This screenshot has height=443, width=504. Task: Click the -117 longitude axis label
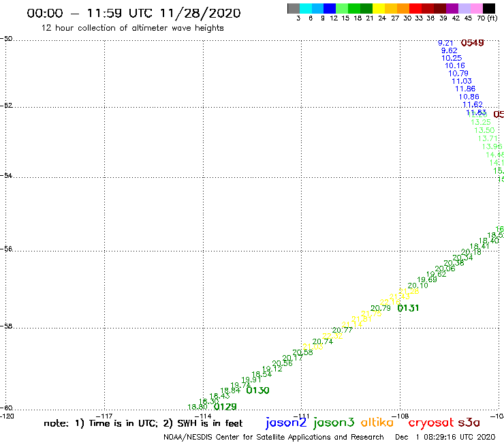pos(104,416)
